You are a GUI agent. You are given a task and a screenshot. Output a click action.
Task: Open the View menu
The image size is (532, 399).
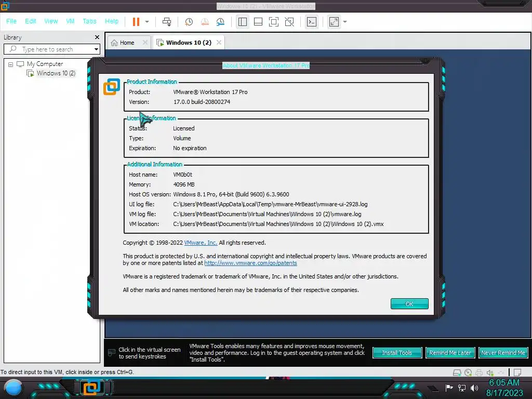[51, 21]
